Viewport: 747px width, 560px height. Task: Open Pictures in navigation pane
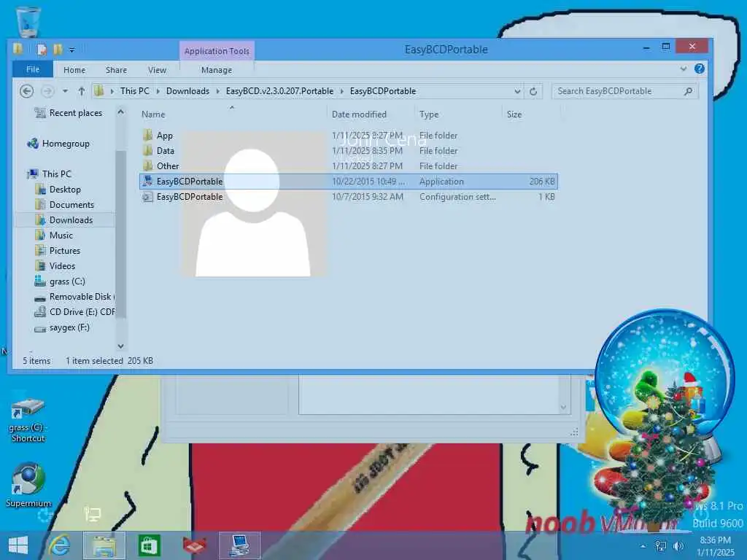(58, 251)
